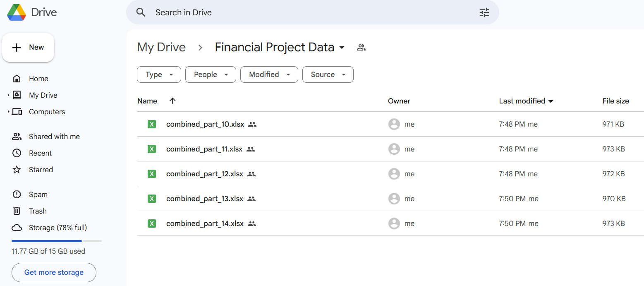The width and height of the screenshot is (644, 286).
Task: Click shared icon next to combined_part_12.xlsx
Action: tap(251, 174)
